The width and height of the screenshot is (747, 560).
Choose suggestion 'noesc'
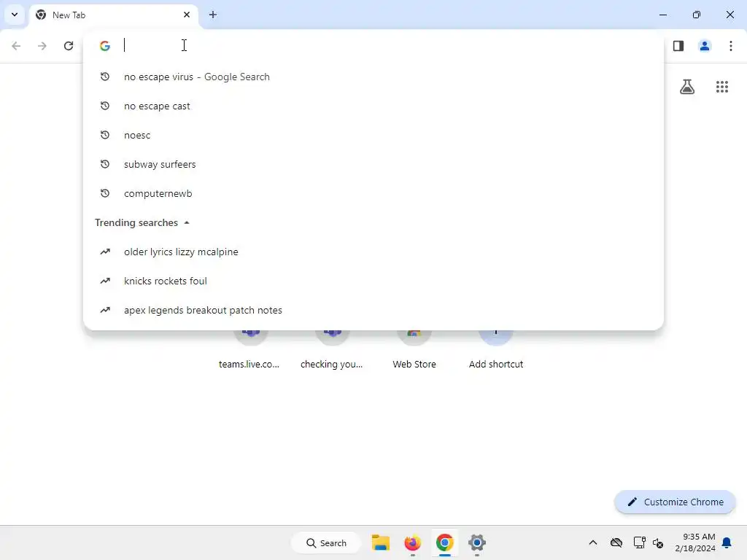click(x=373, y=135)
